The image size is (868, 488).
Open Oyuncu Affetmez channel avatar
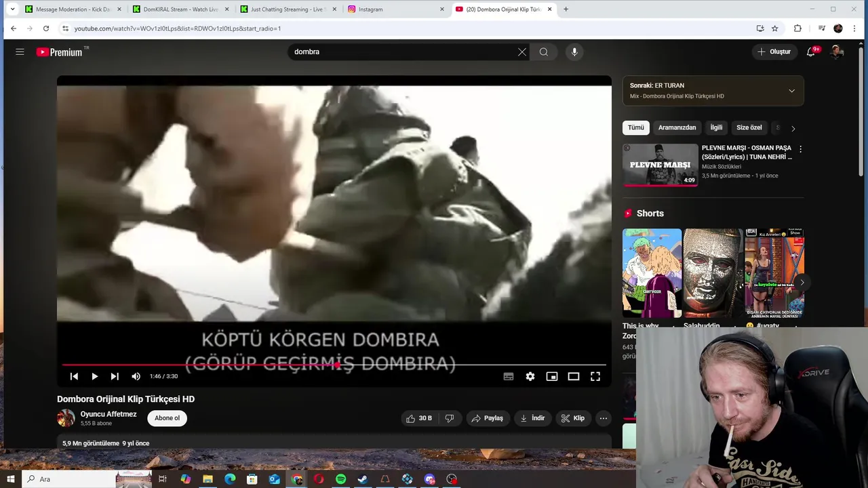pyautogui.click(x=66, y=418)
